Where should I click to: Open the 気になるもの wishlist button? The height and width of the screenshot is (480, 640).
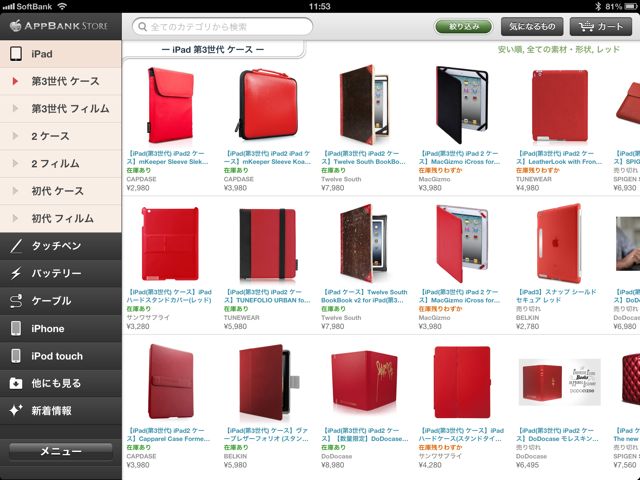click(x=532, y=27)
